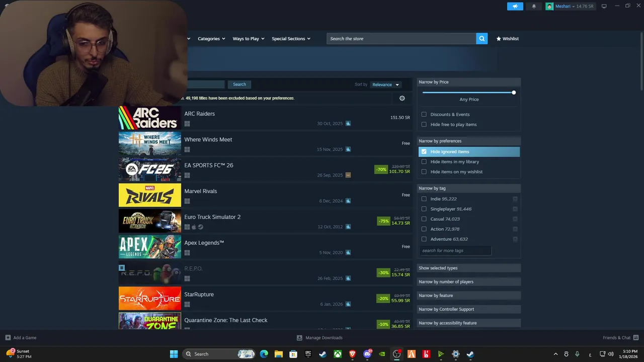Click the review icon on StarRupture row
Image resolution: width=644 pixels, height=362 pixels.
pyautogui.click(x=348, y=304)
